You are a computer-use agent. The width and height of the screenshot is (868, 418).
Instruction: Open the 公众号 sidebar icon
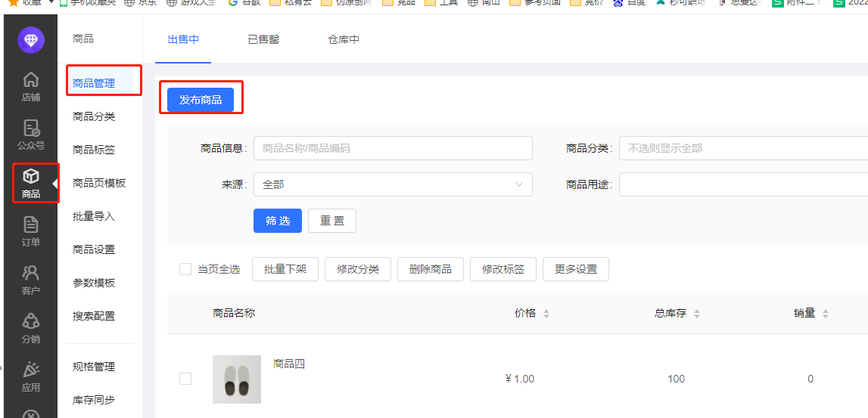30,134
